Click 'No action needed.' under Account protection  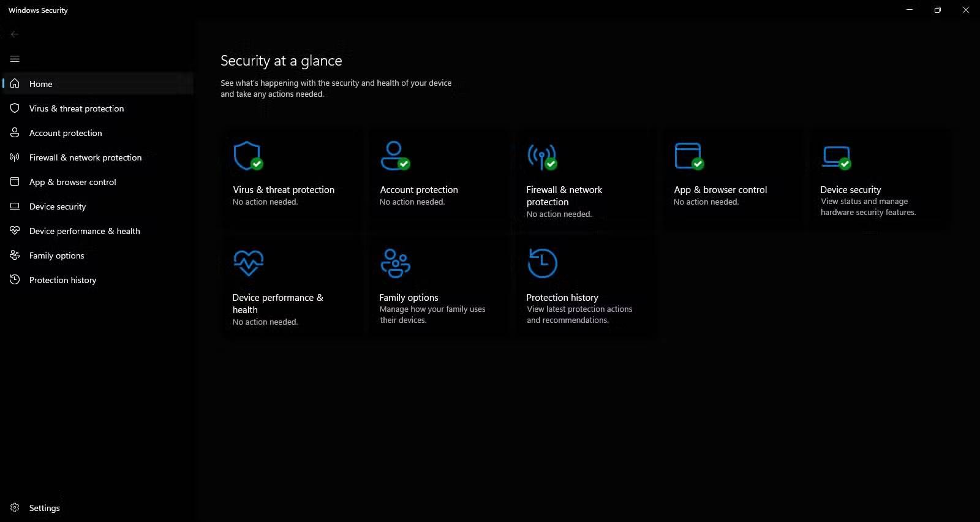412,202
